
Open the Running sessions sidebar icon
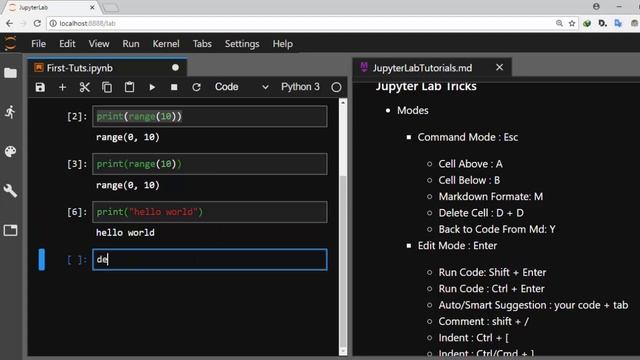point(11,112)
